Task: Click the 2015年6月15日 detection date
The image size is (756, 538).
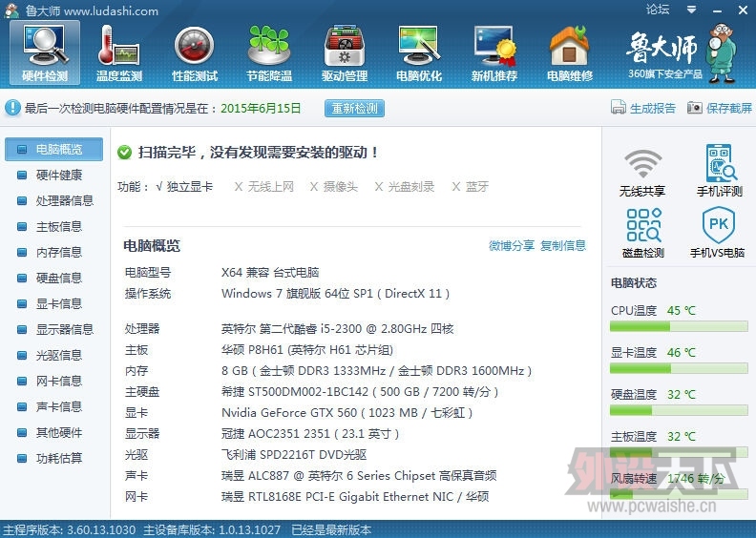Action: click(261, 108)
